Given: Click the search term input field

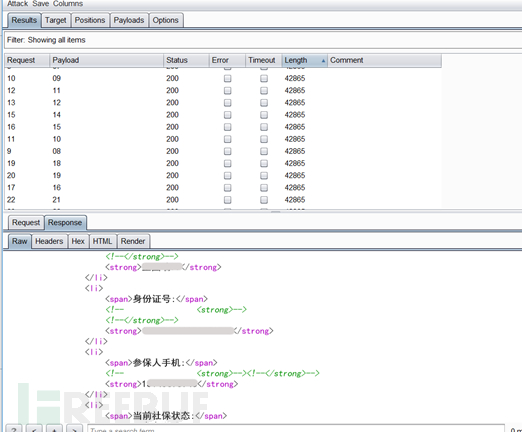Looking at the screenshot, I should [296, 429].
